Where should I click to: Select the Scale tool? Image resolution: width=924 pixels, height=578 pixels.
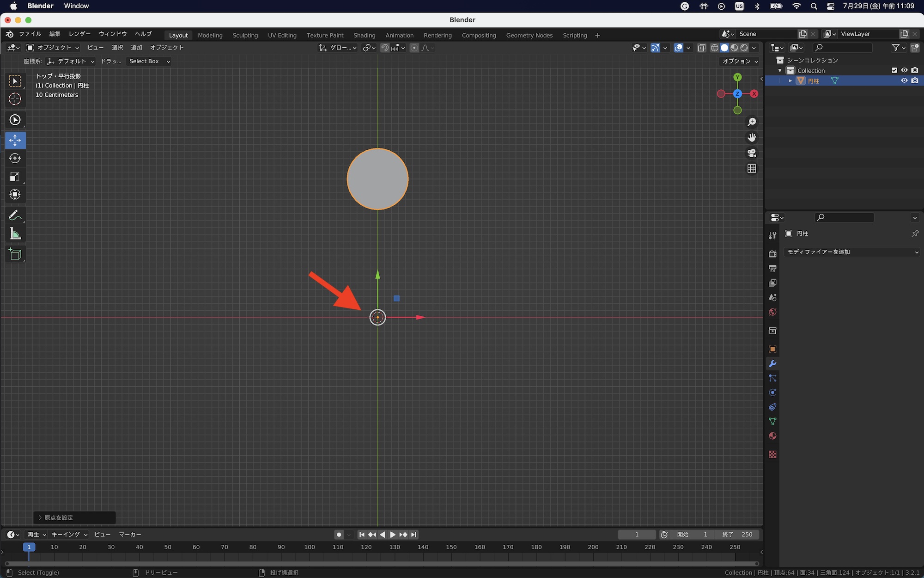(15, 176)
